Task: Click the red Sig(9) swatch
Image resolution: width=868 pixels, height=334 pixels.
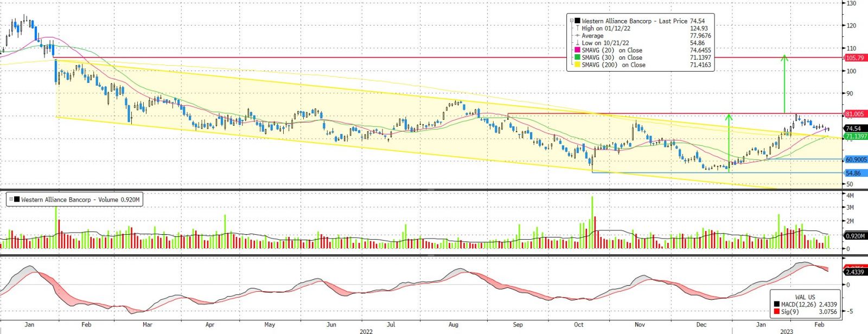Action: pyautogui.click(x=777, y=312)
